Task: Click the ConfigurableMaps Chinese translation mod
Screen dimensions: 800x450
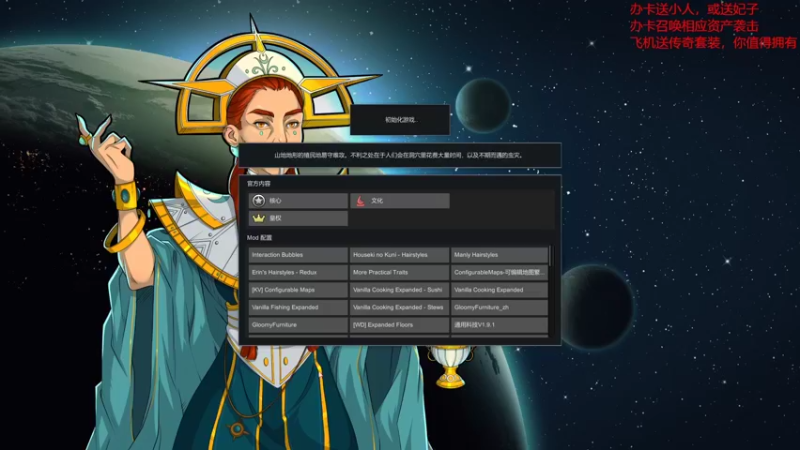Action: pyautogui.click(x=499, y=272)
